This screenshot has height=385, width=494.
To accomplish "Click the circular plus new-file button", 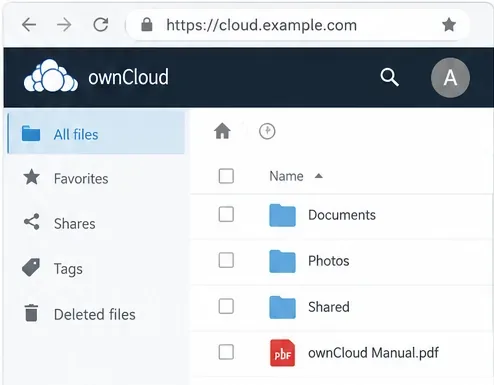I will 267,131.
